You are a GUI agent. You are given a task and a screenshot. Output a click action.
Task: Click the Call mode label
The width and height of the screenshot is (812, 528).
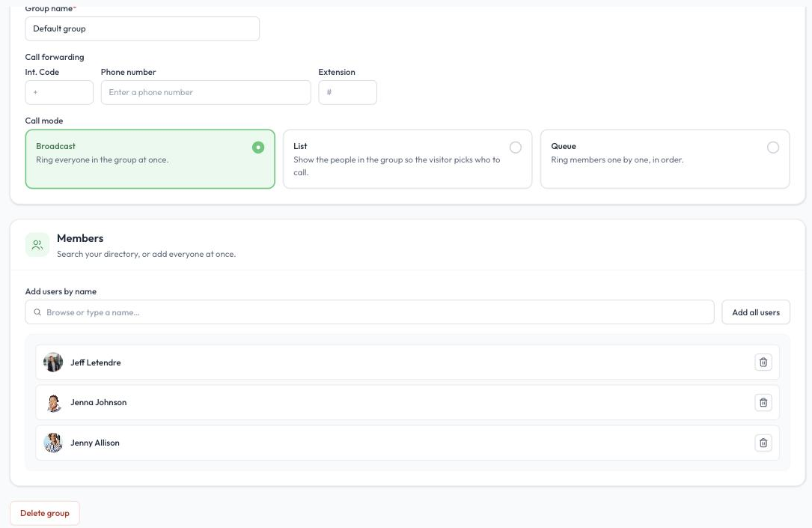(x=44, y=121)
